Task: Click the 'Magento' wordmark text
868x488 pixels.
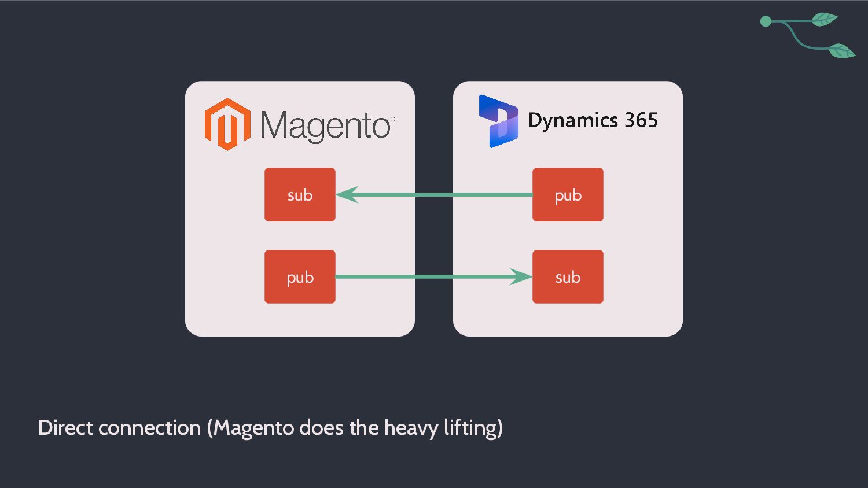Action: 328,126
